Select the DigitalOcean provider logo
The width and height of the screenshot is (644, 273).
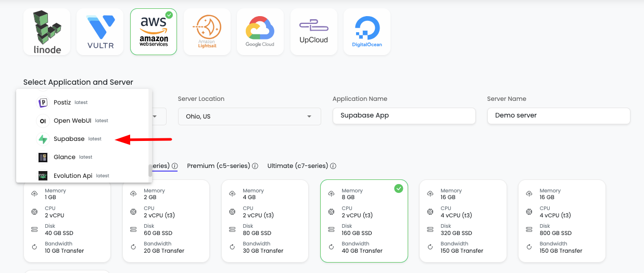tap(367, 32)
